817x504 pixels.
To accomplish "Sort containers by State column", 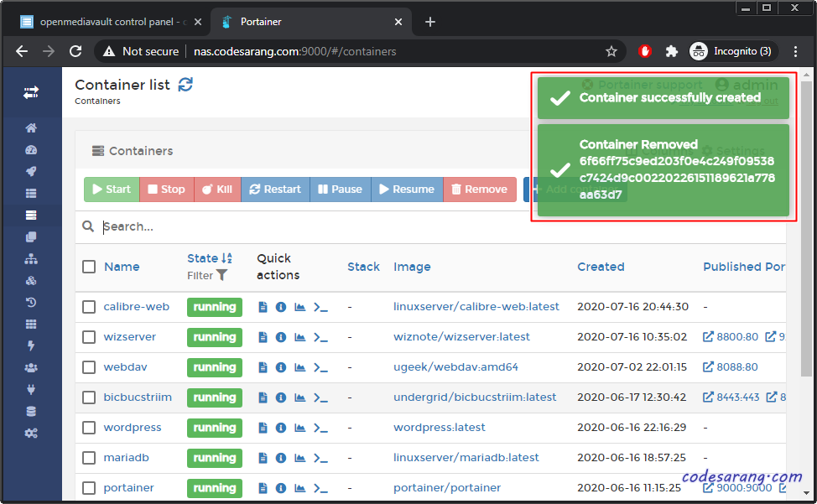I will click(210, 258).
